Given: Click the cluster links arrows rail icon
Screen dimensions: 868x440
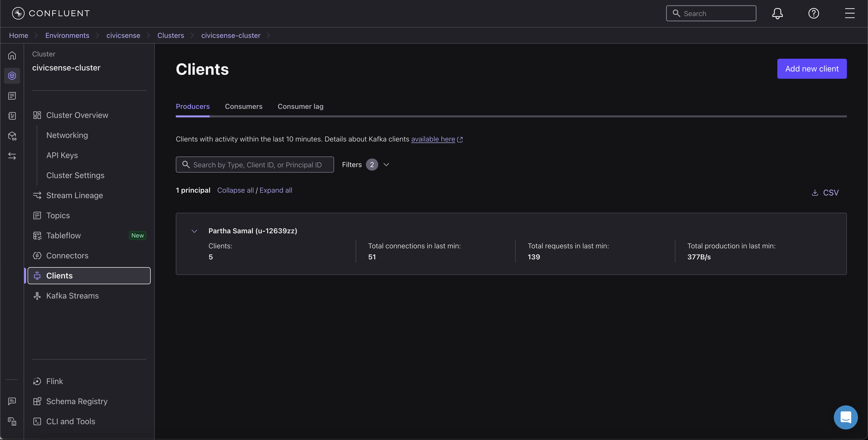Looking at the screenshot, I should coord(12,156).
